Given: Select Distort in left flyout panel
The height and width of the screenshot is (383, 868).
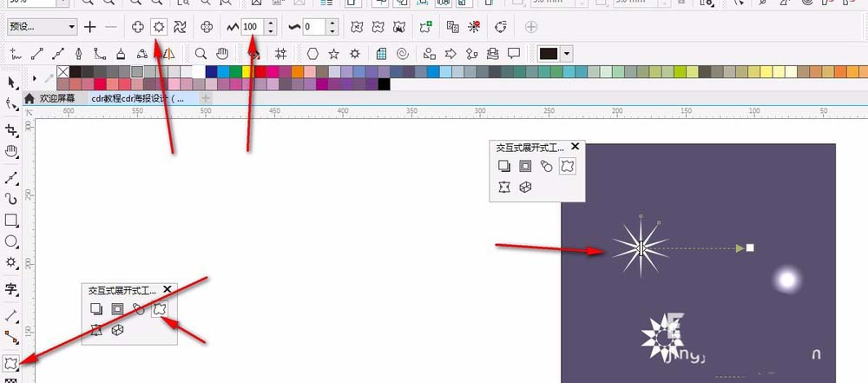Looking at the screenshot, I should [160, 309].
